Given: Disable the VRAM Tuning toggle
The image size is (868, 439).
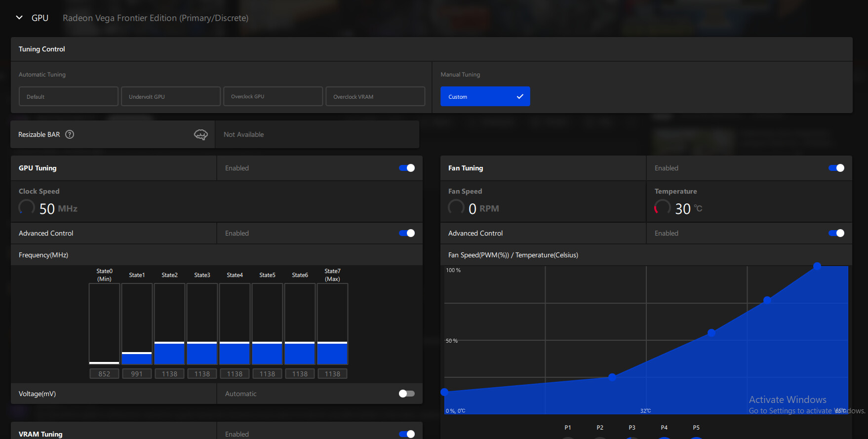Looking at the screenshot, I should pos(406,434).
